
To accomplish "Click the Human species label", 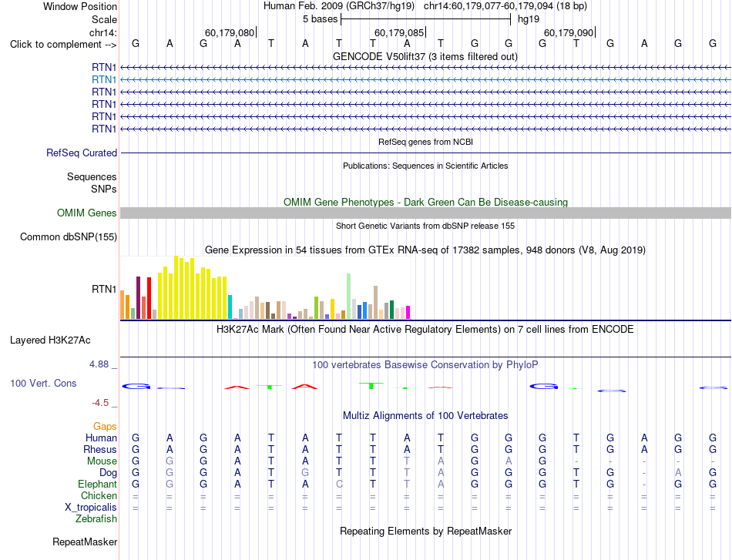I will tap(101, 438).
